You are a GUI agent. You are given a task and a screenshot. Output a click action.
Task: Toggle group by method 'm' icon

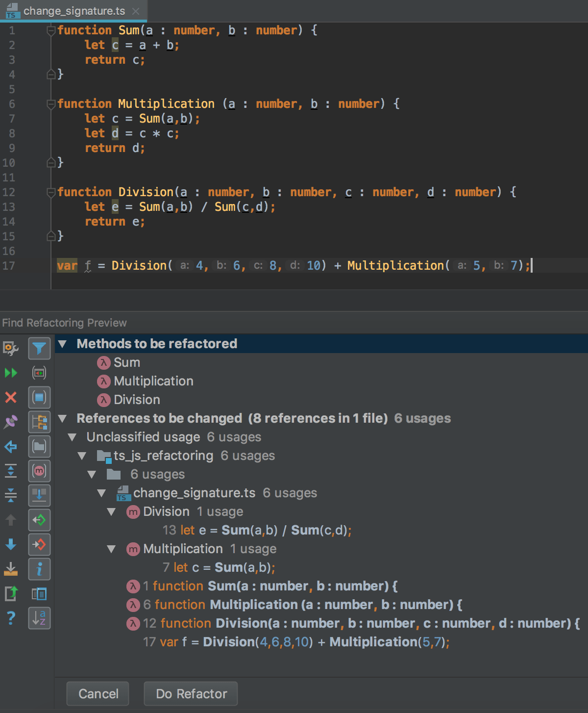click(x=39, y=471)
